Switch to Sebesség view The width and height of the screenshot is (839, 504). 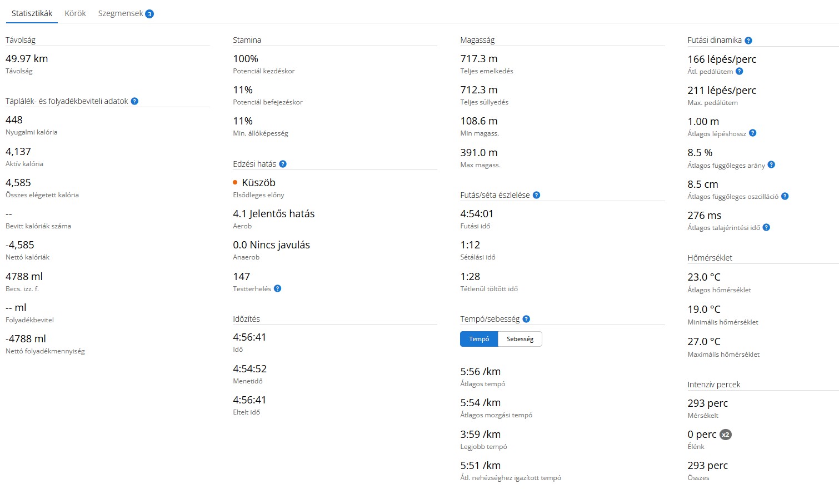(520, 339)
